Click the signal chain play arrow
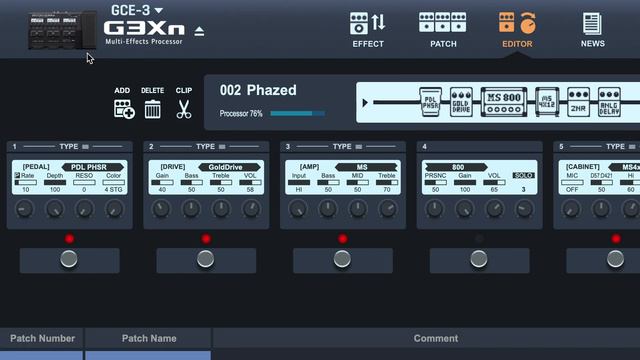The image size is (640, 360). coord(365,103)
